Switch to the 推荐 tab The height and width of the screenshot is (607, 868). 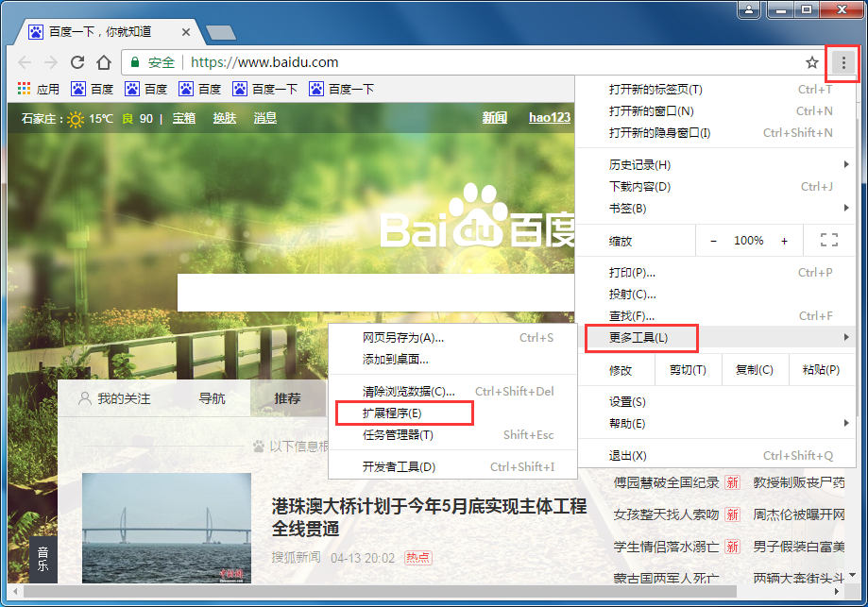pos(286,398)
